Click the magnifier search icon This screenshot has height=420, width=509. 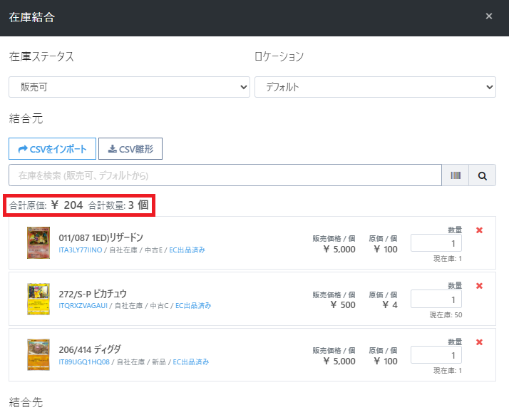point(483,175)
